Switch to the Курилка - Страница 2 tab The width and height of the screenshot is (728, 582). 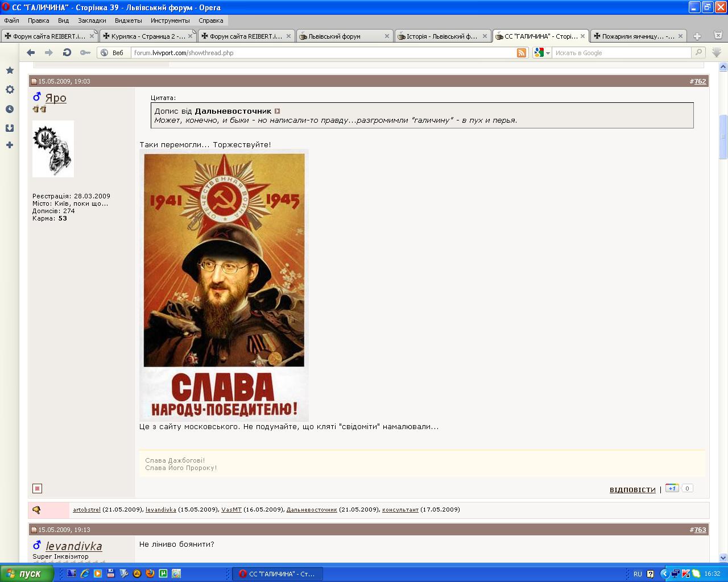(x=148, y=36)
